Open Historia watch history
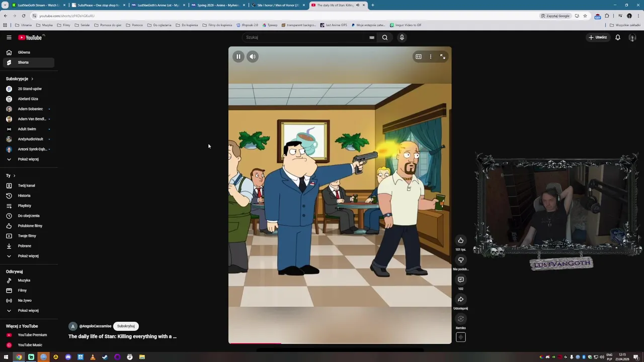This screenshot has height=362, width=644. tap(28, 196)
